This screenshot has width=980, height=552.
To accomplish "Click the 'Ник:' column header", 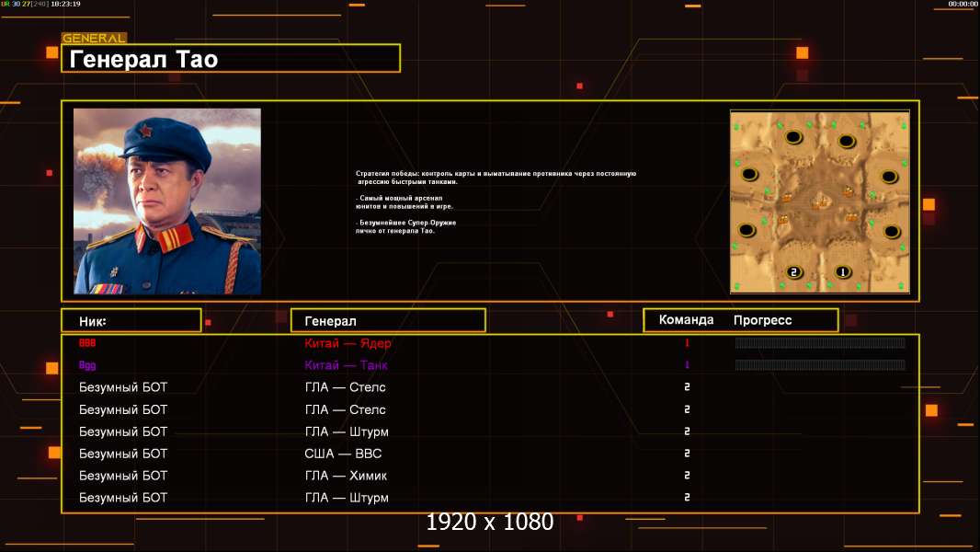I will tap(131, 321).
